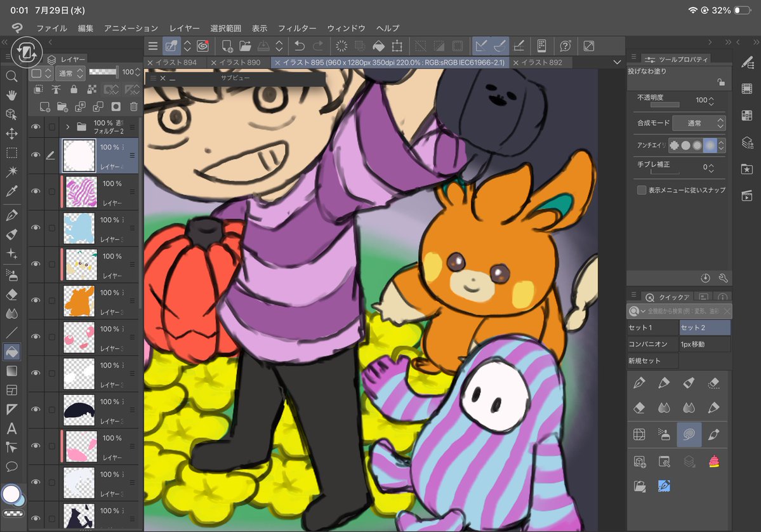Click the rotate device circular icon
This screenshot has width=761, height=532.
click(x=26, y=52)
